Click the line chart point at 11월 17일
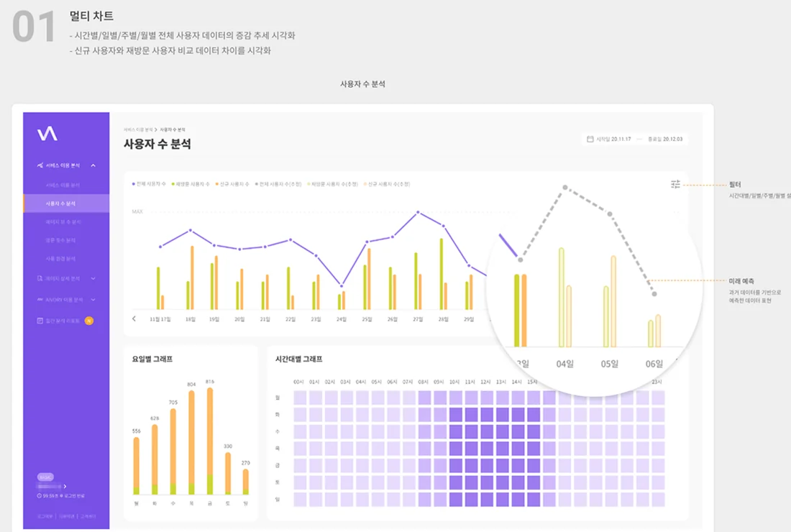791x532 pixels. point(160,247)
